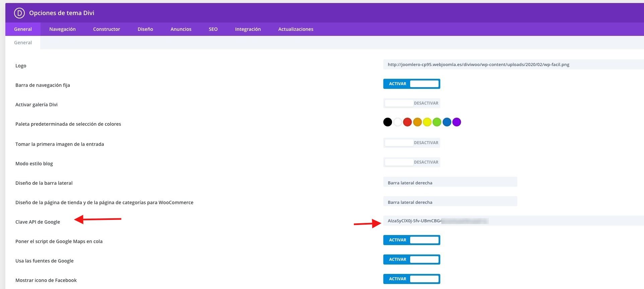Viewport: 644px width, 289px height.
Task: Click 'Barra de navegación fija' label
Action: click(43, 85)
